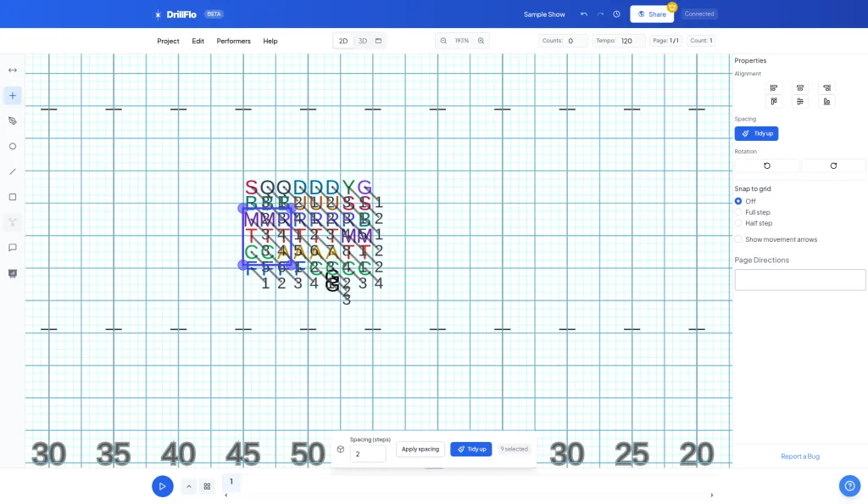
Task: Open the presentation board icon
Action: pyautogui.click(x=12, y=273)
